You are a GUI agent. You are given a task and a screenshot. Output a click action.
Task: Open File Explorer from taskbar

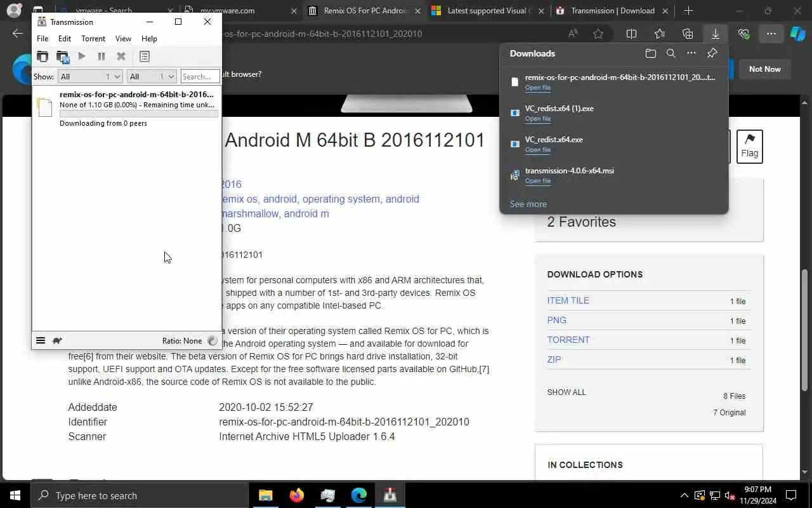tap(265, 495)
